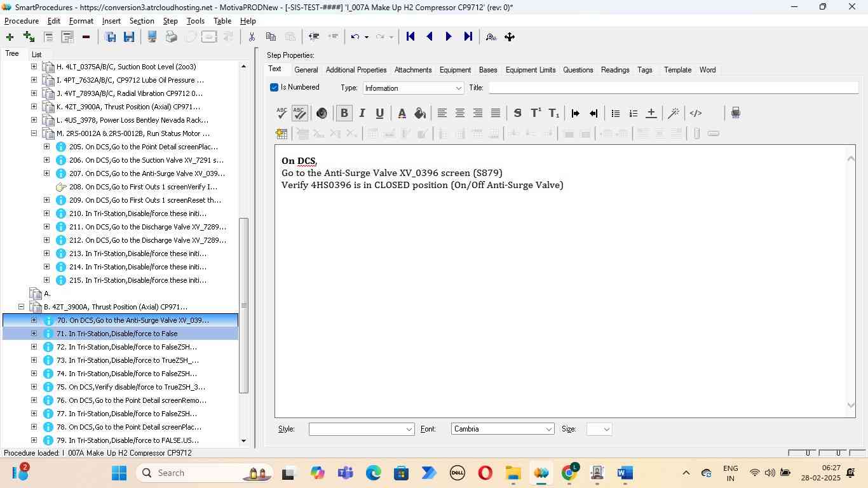
Task: Expand section H. 4LT_0375A/B/C
Action: click(34, 67)
